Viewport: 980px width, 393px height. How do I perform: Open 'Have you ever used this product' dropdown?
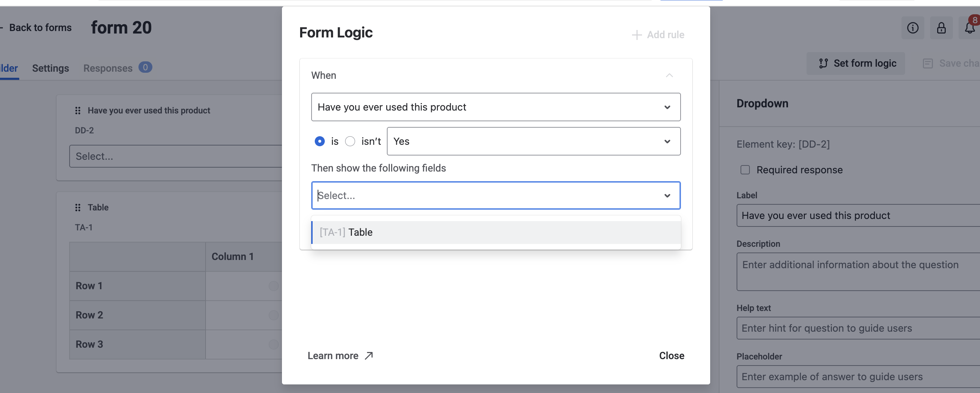click(496, 107)
